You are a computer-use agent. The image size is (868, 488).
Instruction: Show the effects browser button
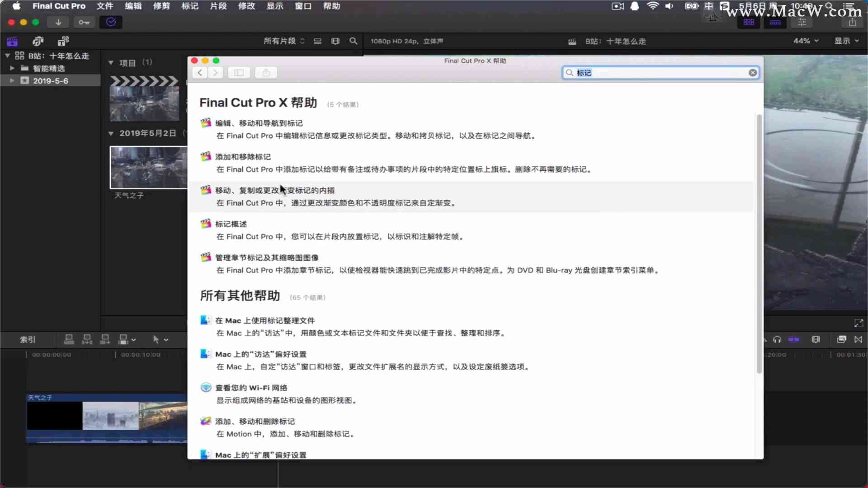point(841,339)
